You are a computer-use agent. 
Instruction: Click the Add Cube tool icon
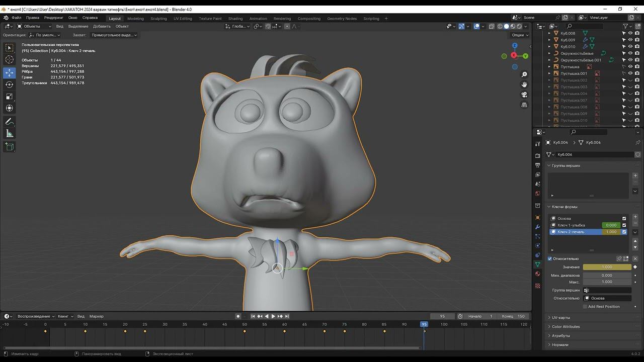(x=10, y=146)
